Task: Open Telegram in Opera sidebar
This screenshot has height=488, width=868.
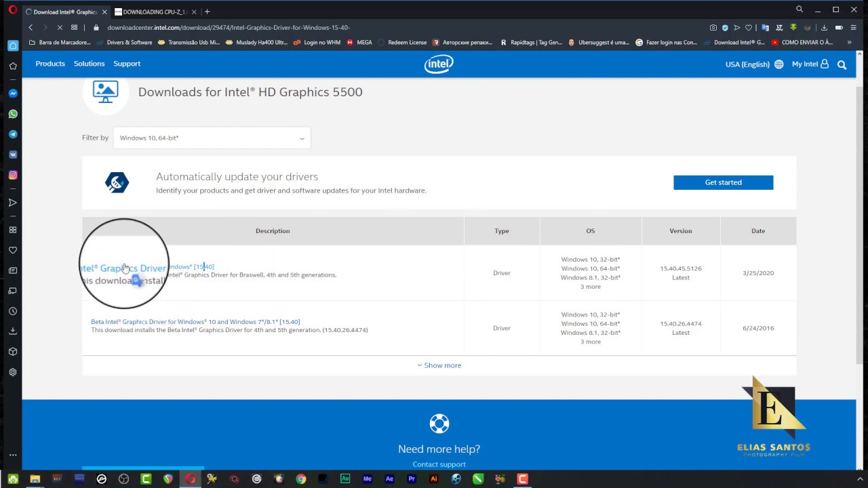Action: click(13, 134)
